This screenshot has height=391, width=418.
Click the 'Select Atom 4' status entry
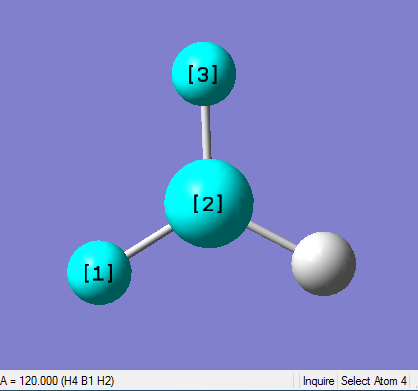[x=374, y=381]
